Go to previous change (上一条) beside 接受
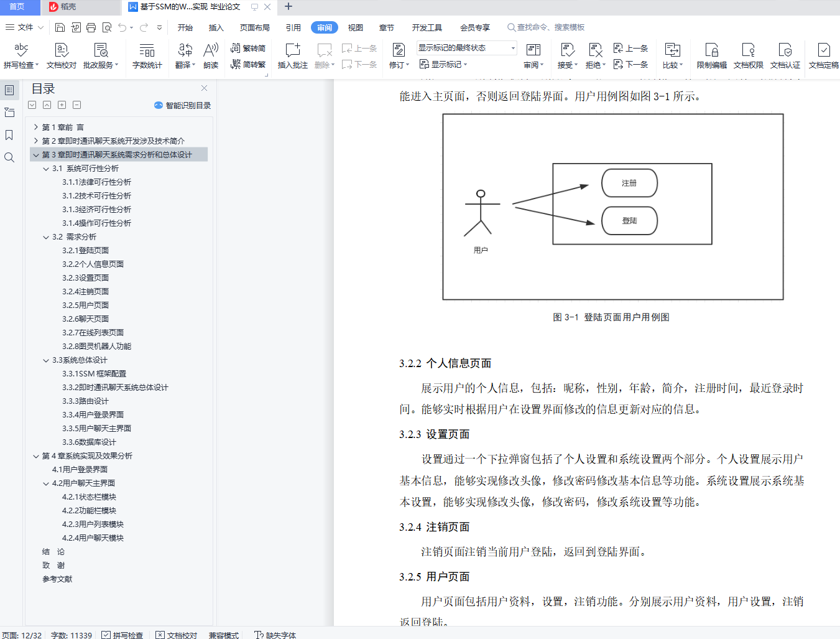The image size is (840, 639). pos(631,48)
